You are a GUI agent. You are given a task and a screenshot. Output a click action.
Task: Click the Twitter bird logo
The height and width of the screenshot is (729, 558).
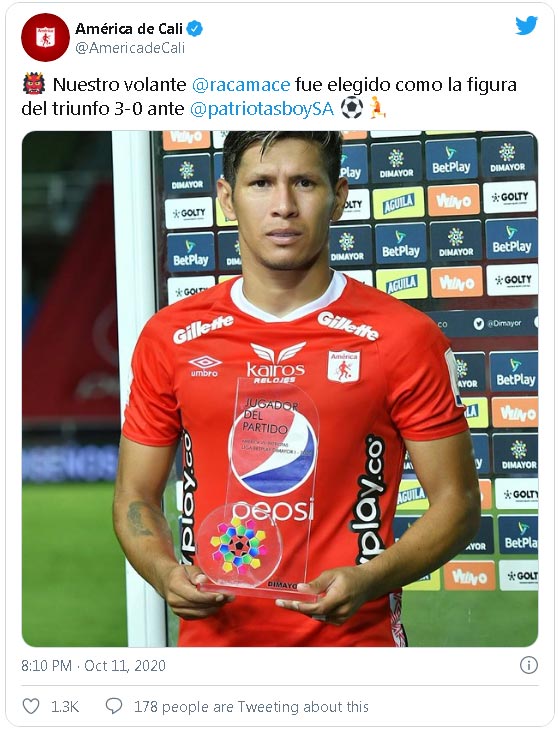pyautogui.click(x=526, y=26)
